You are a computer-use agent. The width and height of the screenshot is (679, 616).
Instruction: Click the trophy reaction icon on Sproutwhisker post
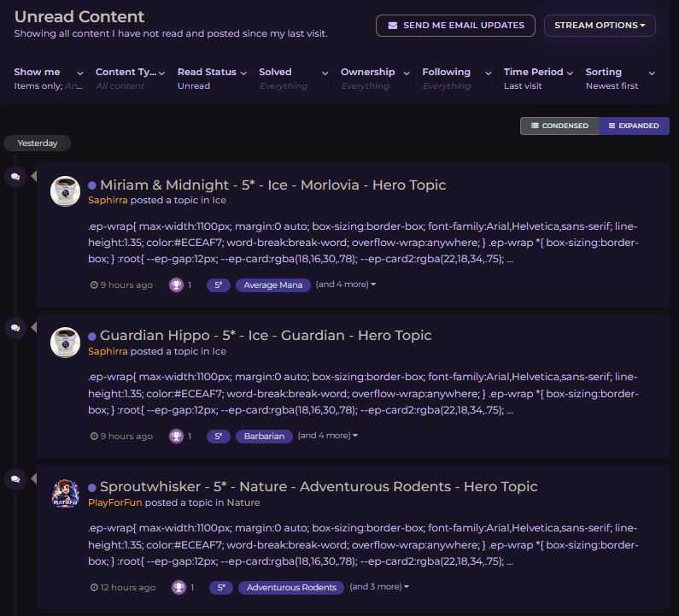pos(179,588)
